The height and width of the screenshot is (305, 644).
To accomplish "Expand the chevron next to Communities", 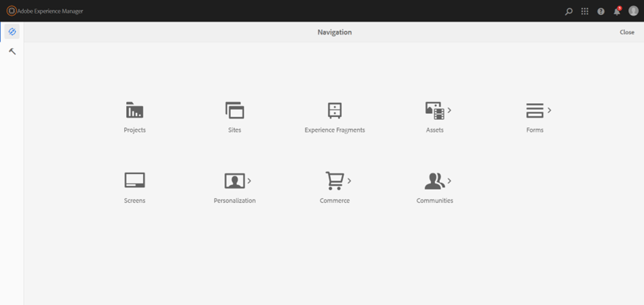I will [x=449, y=181].
